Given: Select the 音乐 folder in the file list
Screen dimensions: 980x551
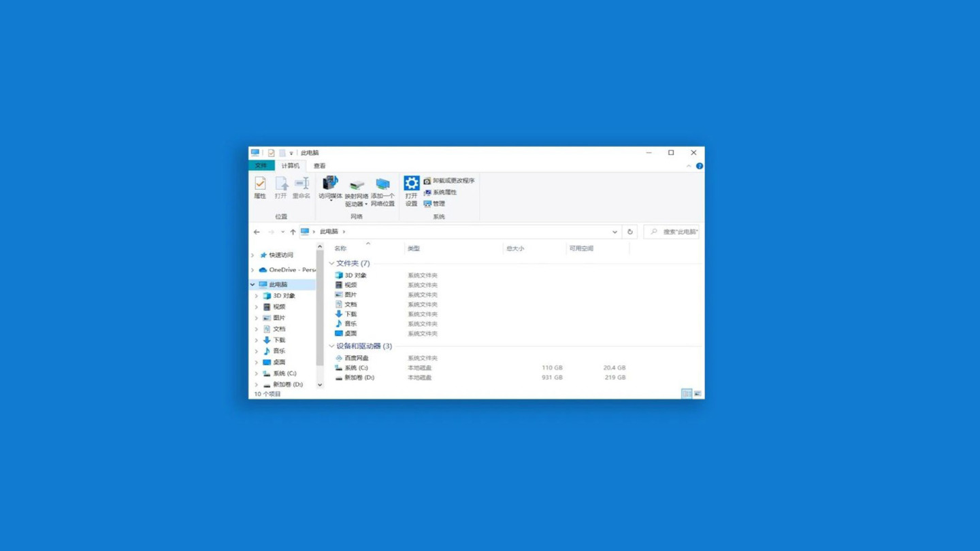Looking at the screenshot, I should coord(346,324).
